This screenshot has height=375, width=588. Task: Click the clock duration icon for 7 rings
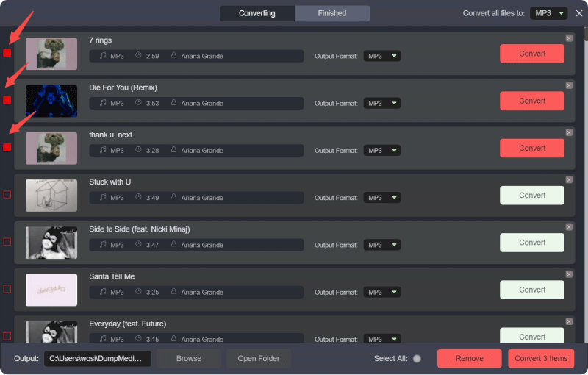138,55
